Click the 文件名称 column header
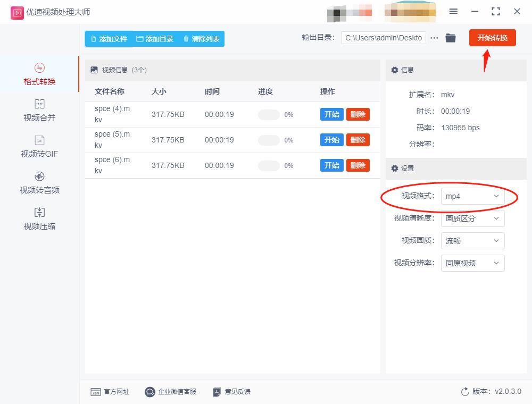This screenshot has width=532, height=404. click(x=110, y=91)
